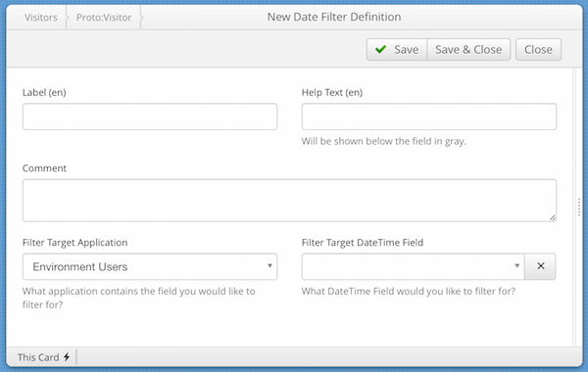
Task: Click the 'New Date Filter Definition' title
Action: (334, 17)
